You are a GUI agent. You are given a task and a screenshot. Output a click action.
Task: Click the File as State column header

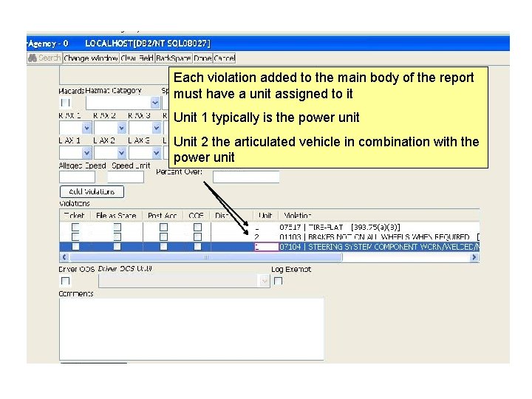click(116, 216)
